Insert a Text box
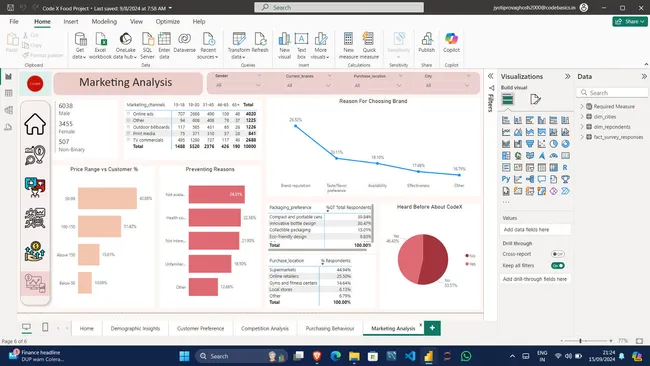 point(301,46)
